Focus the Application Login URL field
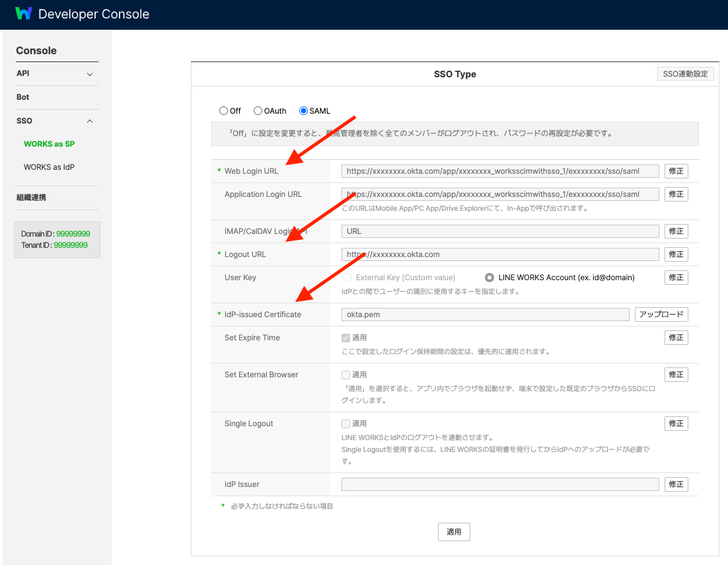The image size is (728, 565). [x=500, y=194]
